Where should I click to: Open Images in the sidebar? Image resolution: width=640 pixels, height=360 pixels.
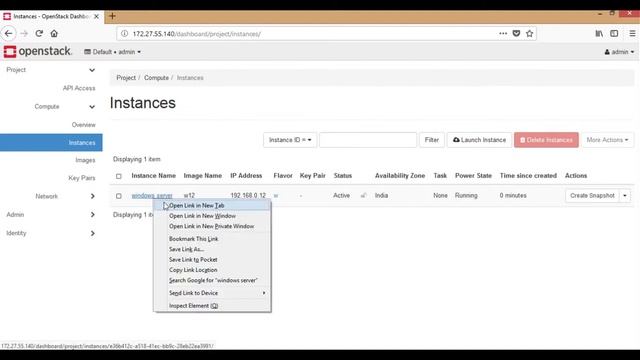click(85, 160)
